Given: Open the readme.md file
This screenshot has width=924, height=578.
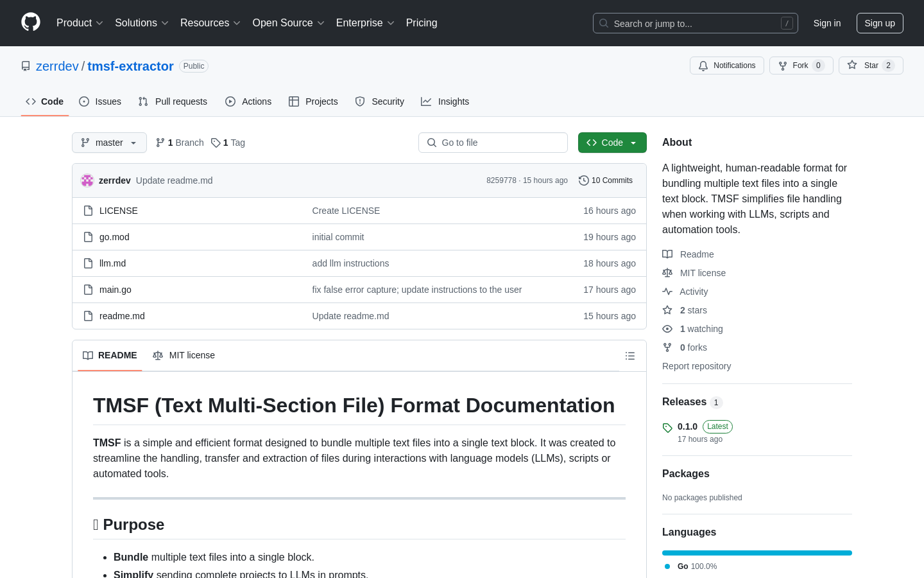Looking at the screenshot, I should [x=122, y=316].
